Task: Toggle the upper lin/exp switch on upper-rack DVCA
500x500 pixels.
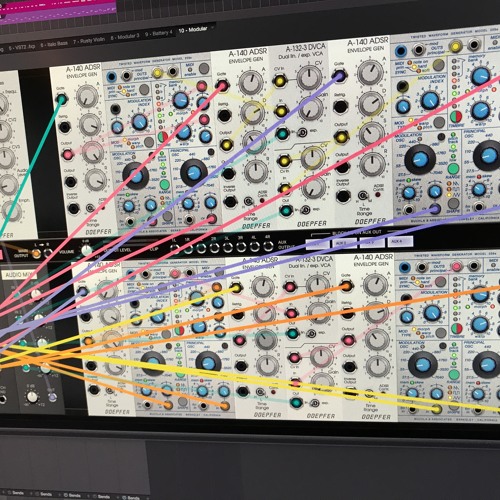Action: point(302,132)
